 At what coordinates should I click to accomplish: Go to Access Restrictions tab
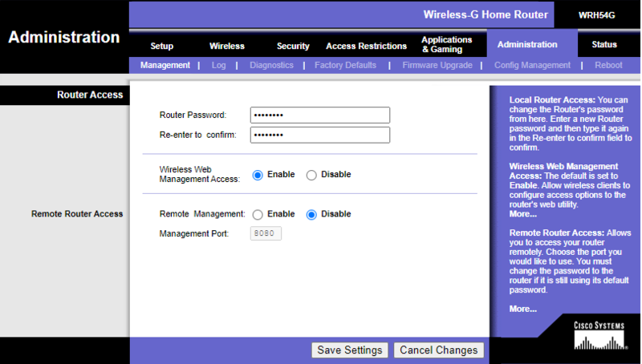pyautogui.click(x=366, y=46)
